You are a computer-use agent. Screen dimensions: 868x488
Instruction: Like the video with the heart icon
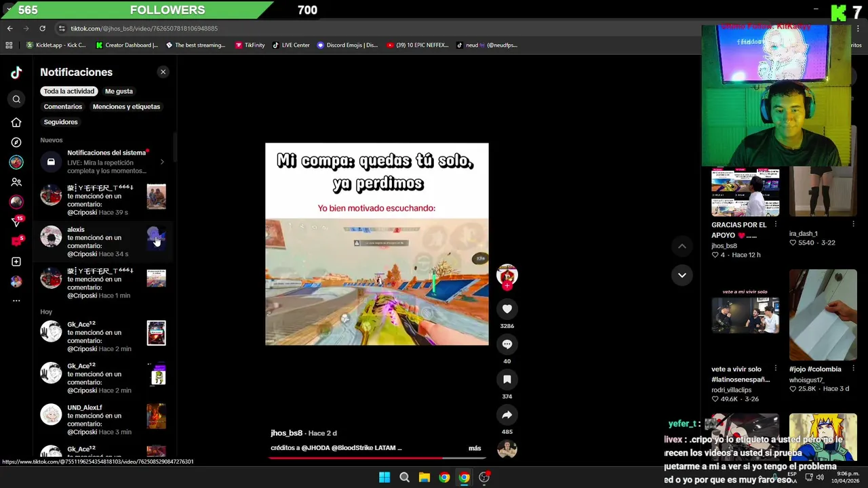[507, 309]
